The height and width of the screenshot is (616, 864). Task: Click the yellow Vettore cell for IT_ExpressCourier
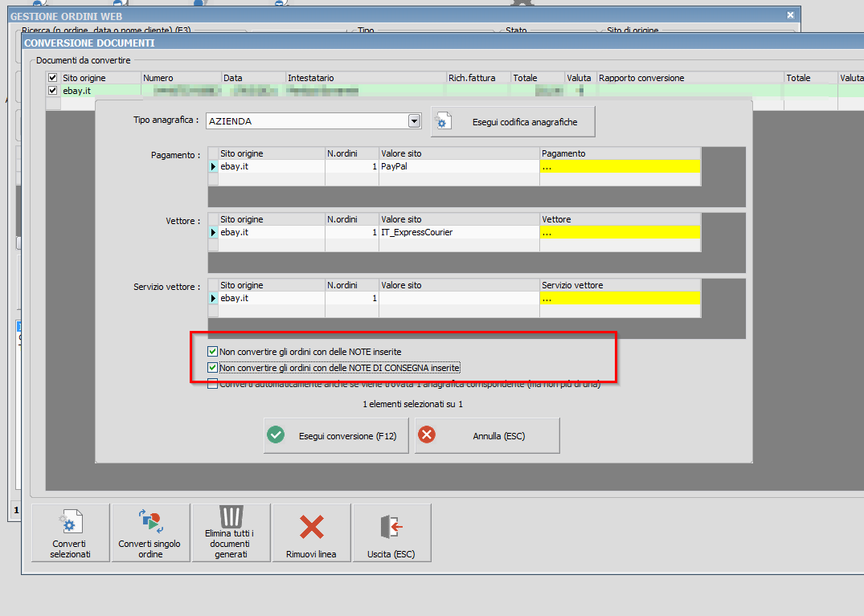tap(620, 232)
